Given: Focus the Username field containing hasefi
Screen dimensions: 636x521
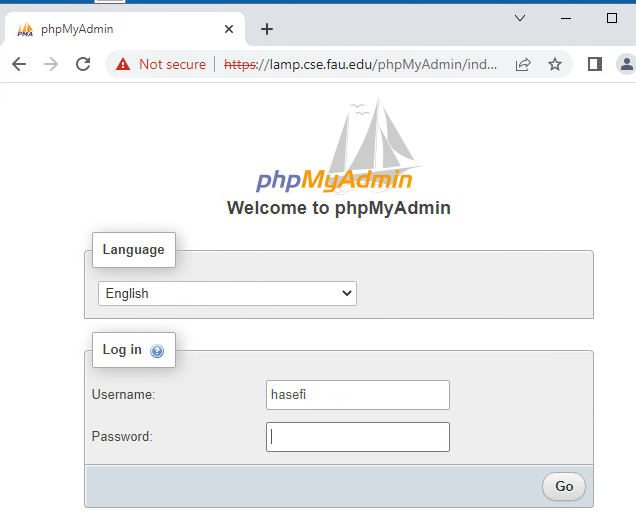Looking at the screenshot, I should pyautogui.click(x=357, y=395).
